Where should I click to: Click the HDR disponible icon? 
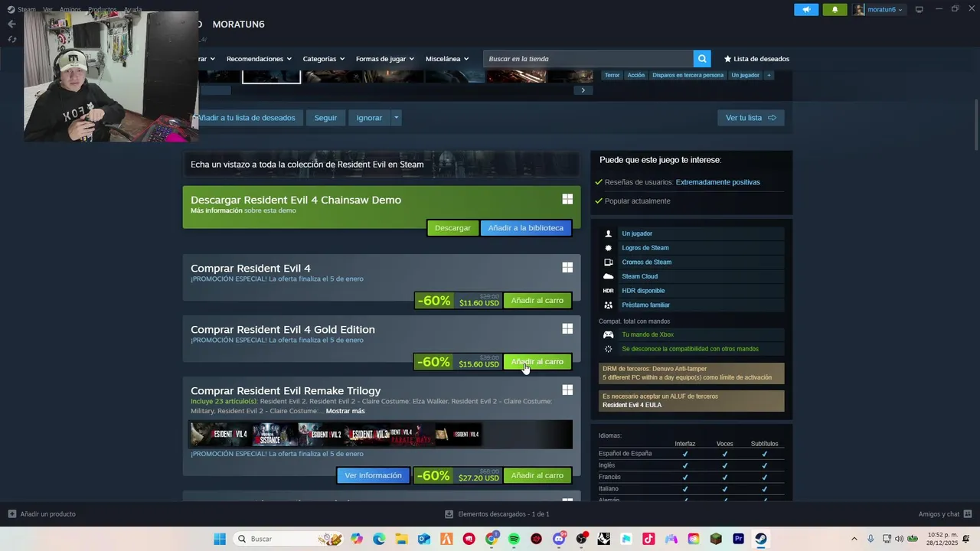pos(609,291)
